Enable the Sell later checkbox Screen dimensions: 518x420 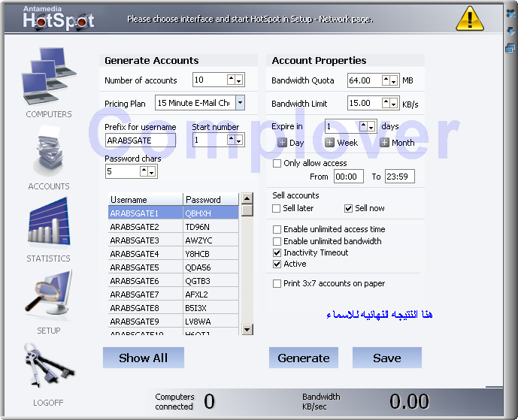pos(277,208)
